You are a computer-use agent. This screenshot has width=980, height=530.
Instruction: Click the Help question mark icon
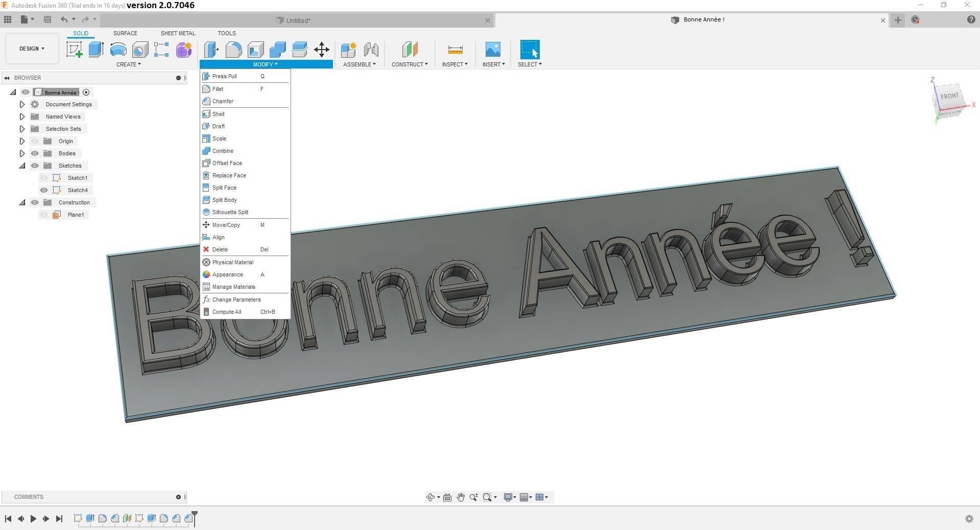971,19
